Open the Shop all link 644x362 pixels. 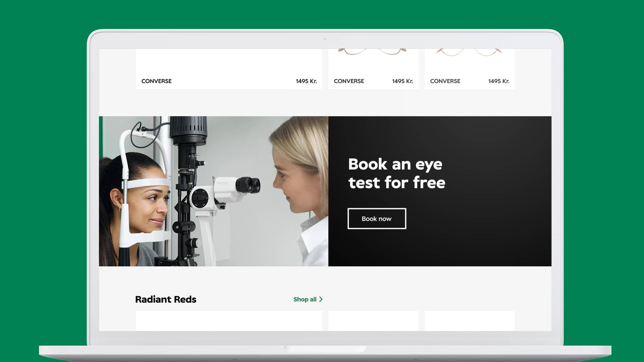click(305, 299)
